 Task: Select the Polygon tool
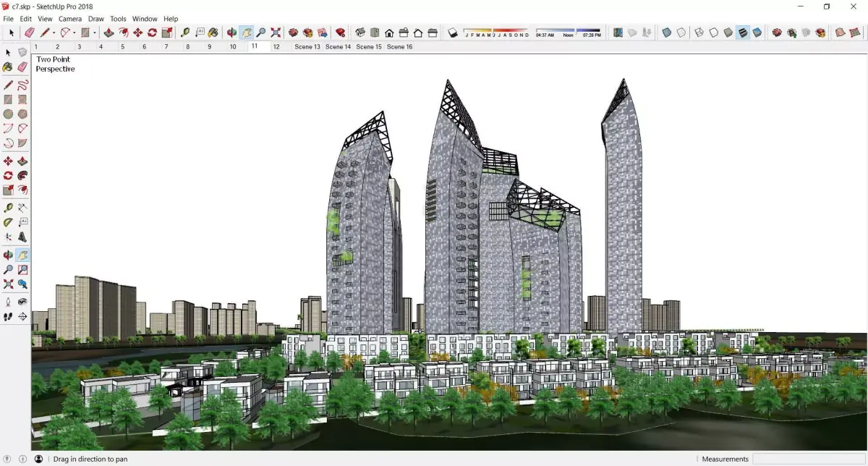tap(22, 114)
